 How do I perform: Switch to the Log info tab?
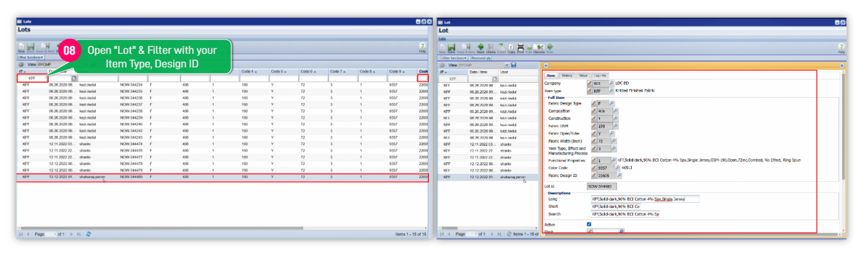tap(600, 75)
